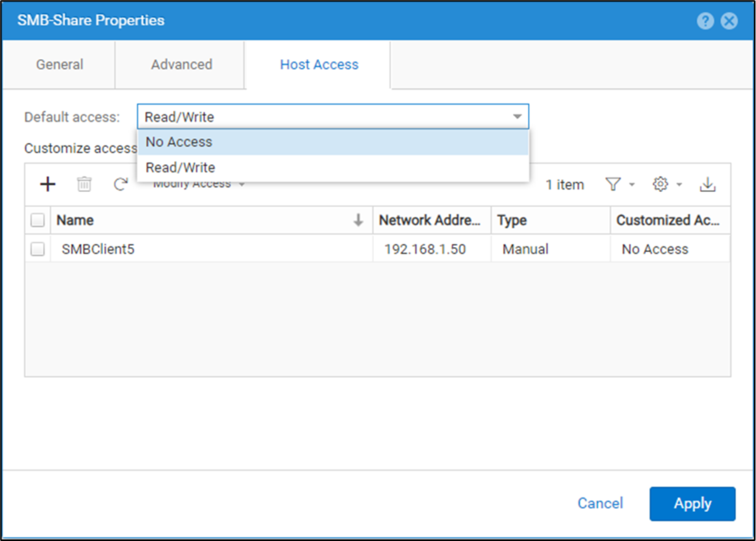Collapse the Default access dropdown arrow

pos(517,117)
